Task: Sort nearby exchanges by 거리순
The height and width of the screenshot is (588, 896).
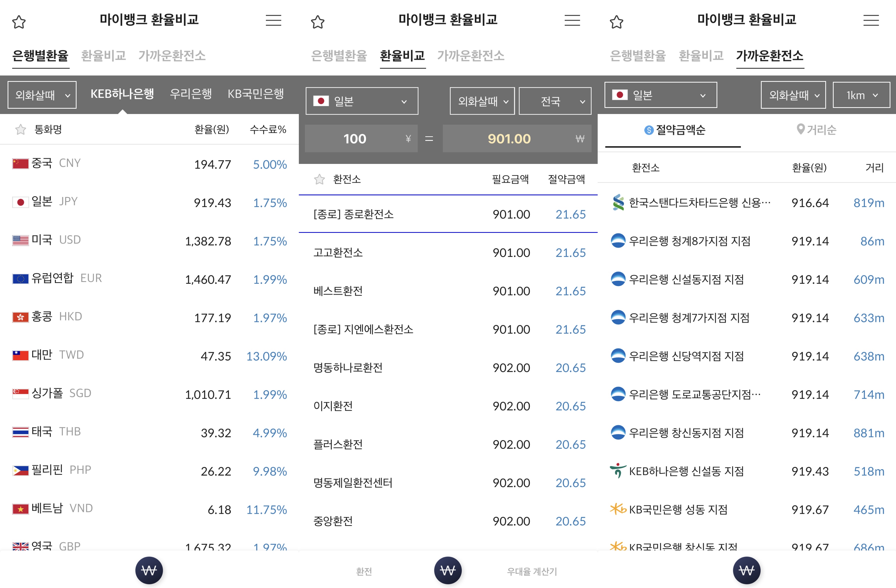Action: pyautogui.click(x=817, y=130)
